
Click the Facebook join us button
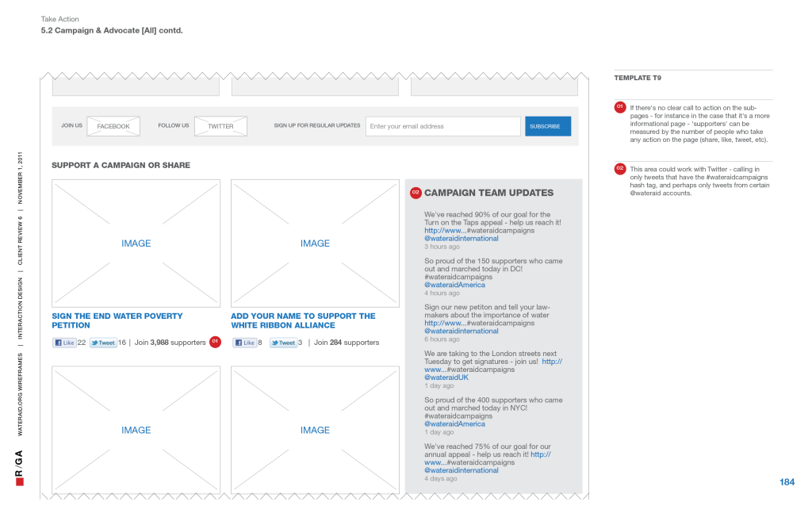pos(113,126)
